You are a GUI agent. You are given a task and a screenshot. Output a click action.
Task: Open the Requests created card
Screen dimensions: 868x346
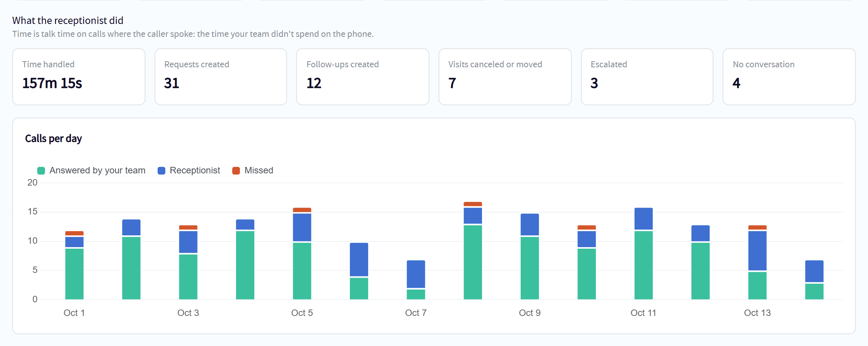tap(221, 77)
